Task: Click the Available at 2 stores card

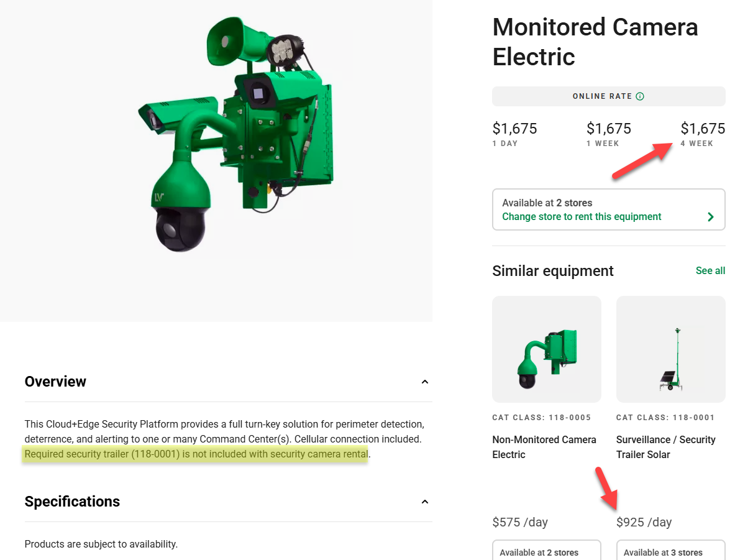Action: coord(608,209)
